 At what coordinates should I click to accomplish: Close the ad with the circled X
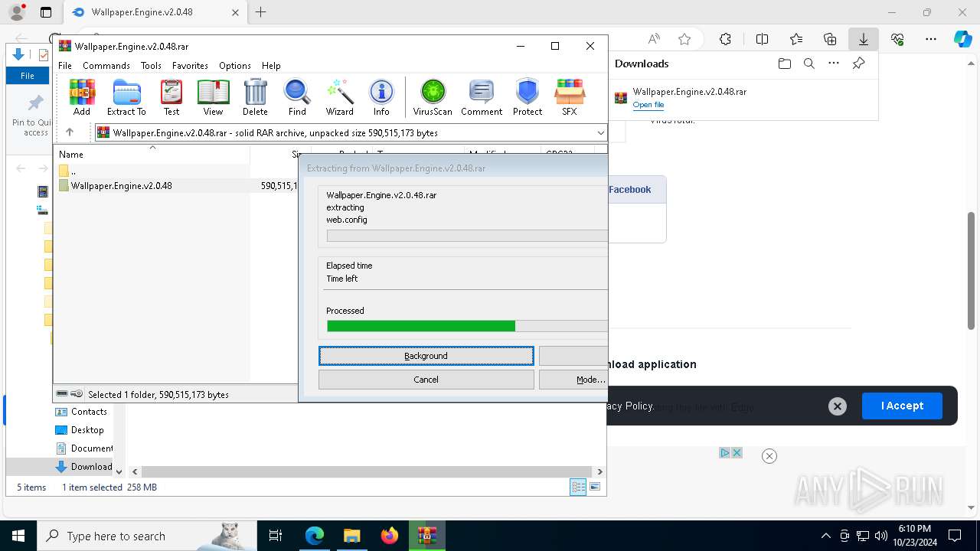pos(769,456)
